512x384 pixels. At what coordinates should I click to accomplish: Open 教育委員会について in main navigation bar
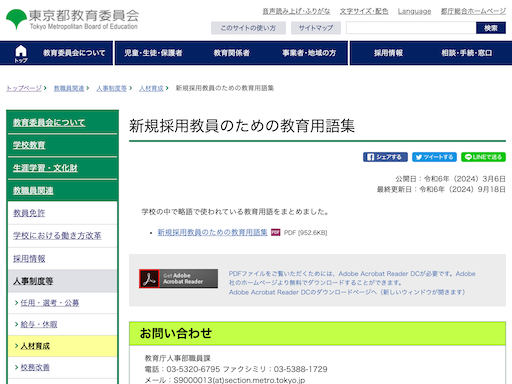pos(74,53)
